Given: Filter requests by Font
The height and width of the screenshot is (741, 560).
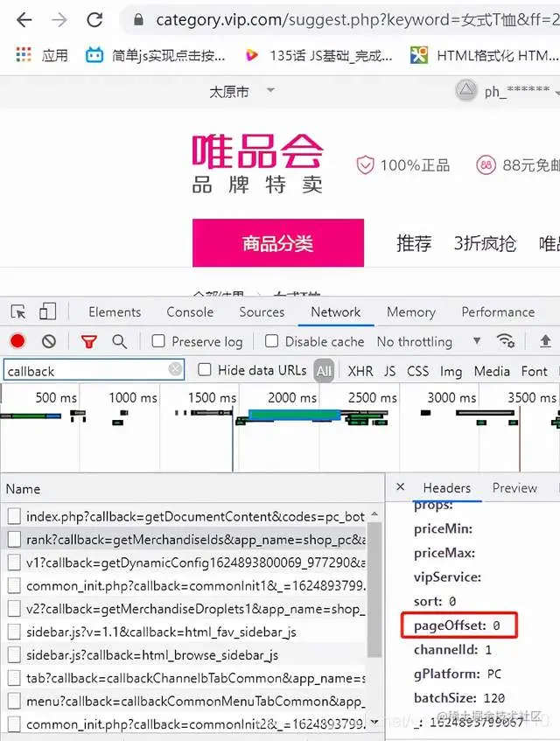Looking at the screenshot, I should pyautogui.click(x=535, y=372).
